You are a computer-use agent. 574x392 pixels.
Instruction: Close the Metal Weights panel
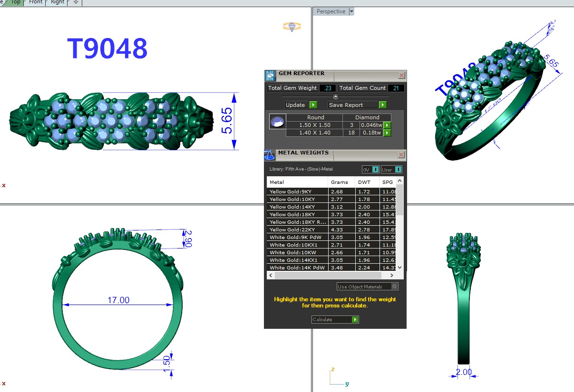[401, 155]
